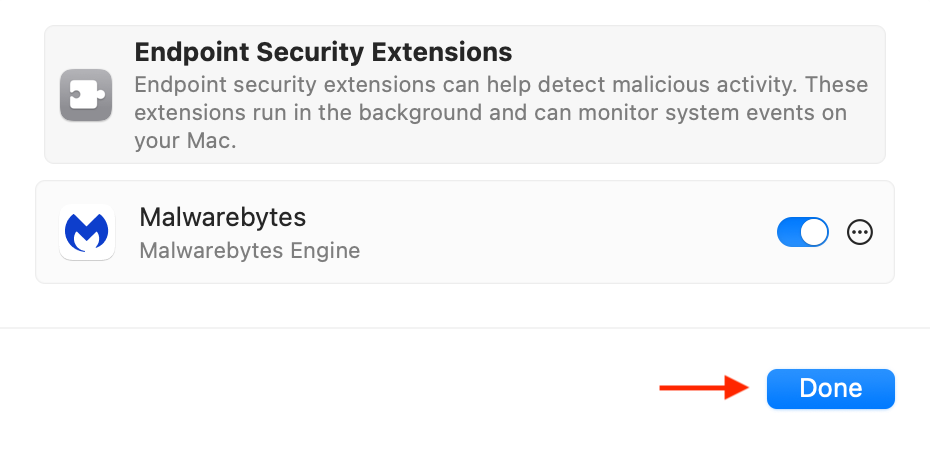Open the Malwarebytes ellipsis more-options menu
The width and height of the screenshot is (930, 473).
(x=859, y=232)
